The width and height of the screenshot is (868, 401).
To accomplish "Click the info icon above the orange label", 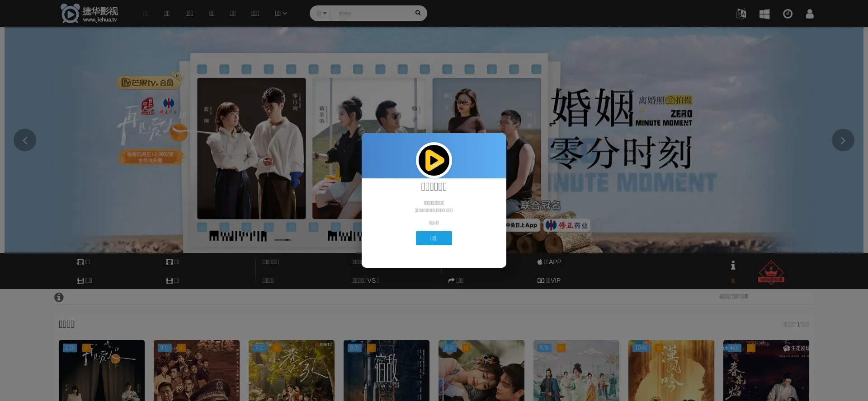I will point(733,265).
